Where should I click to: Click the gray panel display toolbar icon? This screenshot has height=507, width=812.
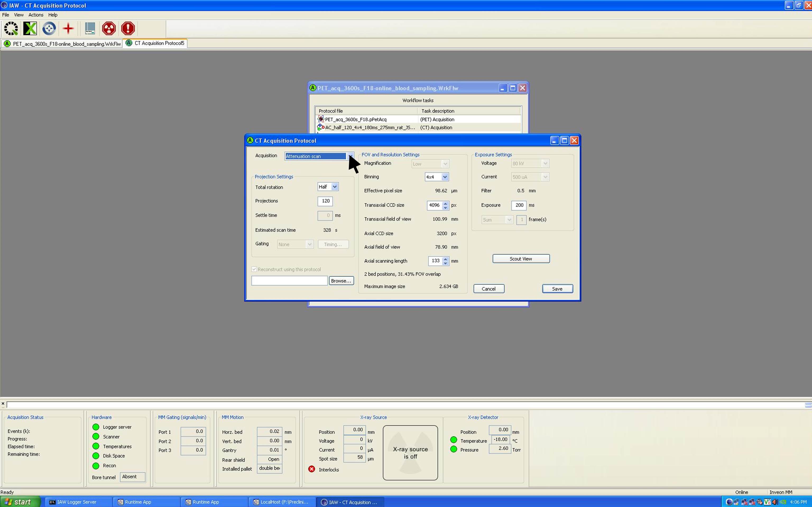click(90, 29)
